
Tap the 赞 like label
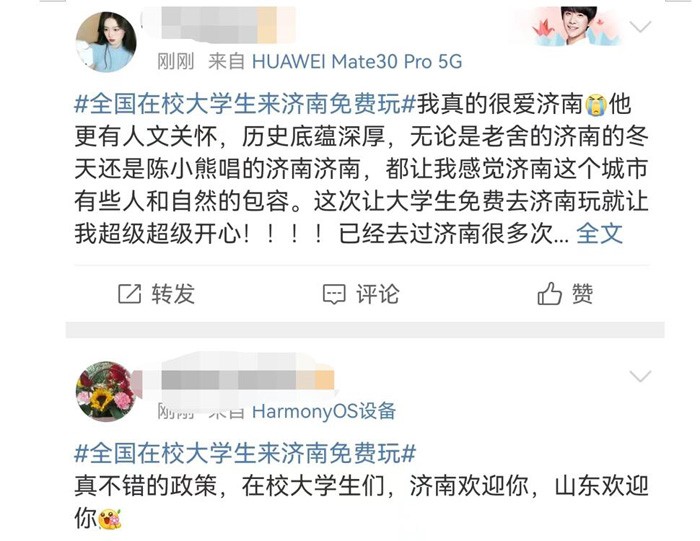(x=583, y=294)
